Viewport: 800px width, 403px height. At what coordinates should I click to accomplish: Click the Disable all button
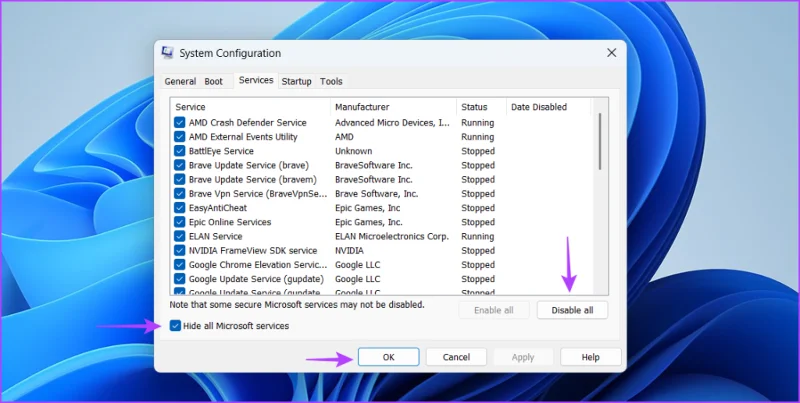[572, 310]
